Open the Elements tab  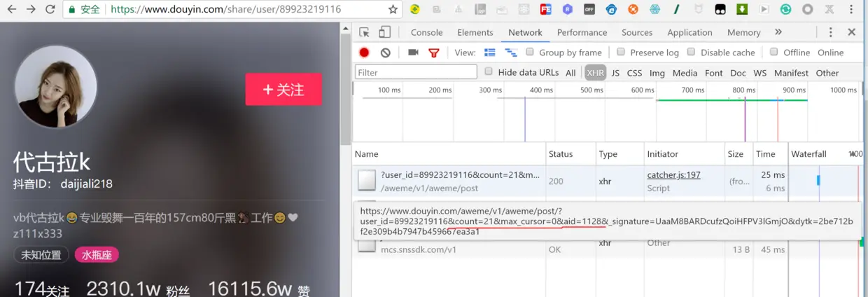(x=475, y=32)
